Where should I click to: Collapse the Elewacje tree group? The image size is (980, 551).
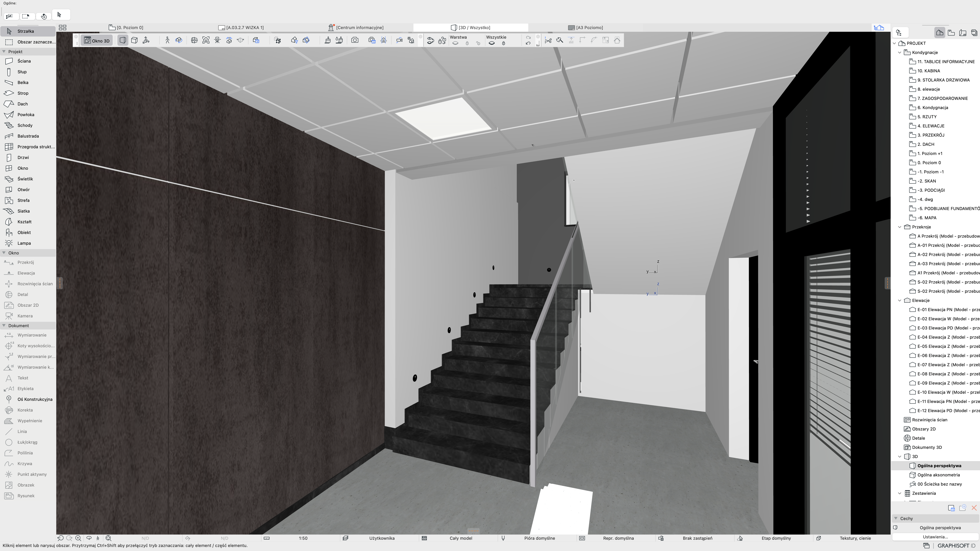(x=900, y=300)
